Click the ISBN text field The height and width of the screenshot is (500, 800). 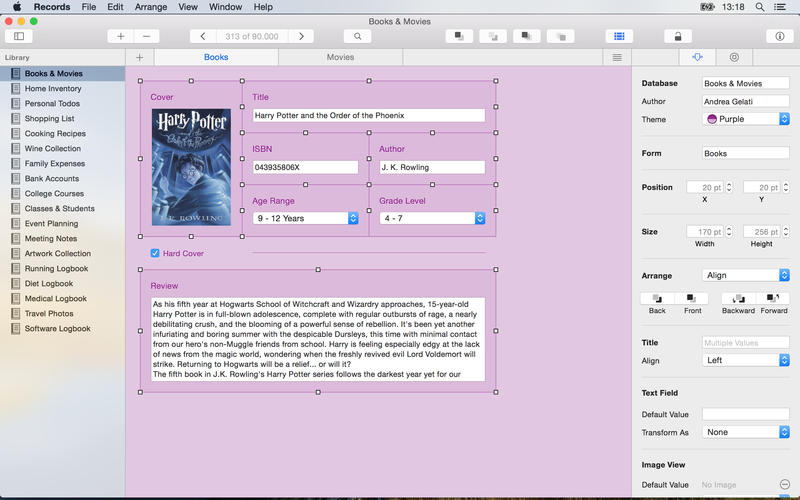point(305,167)
